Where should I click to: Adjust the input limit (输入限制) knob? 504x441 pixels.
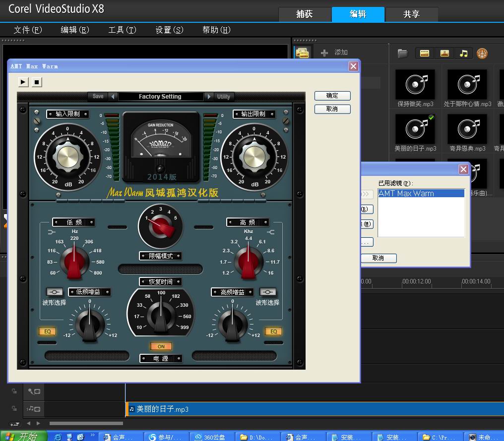click(68, 157)
